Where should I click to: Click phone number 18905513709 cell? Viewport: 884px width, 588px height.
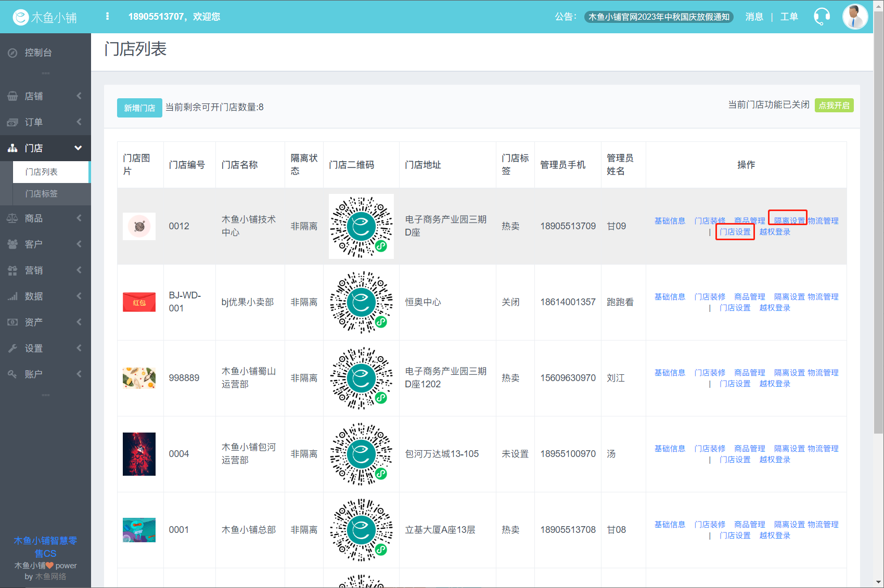pos(568,226)
